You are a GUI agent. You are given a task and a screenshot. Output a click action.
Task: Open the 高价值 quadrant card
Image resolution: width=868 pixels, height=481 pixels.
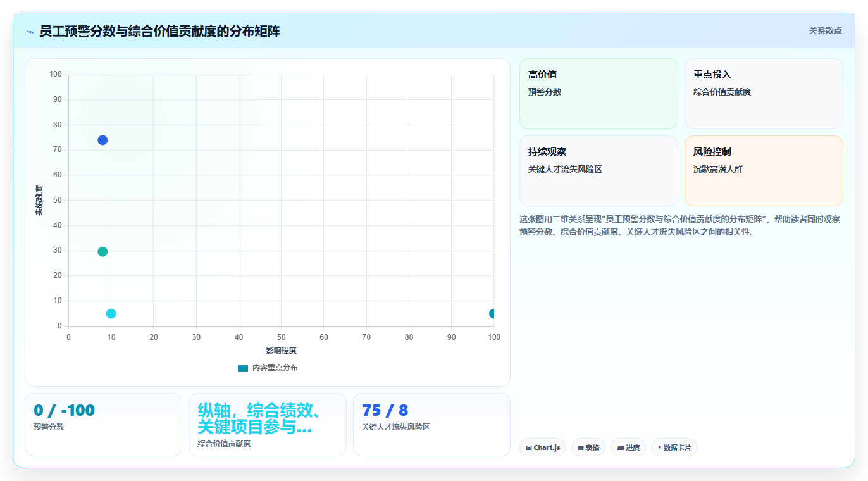point(598,94)
